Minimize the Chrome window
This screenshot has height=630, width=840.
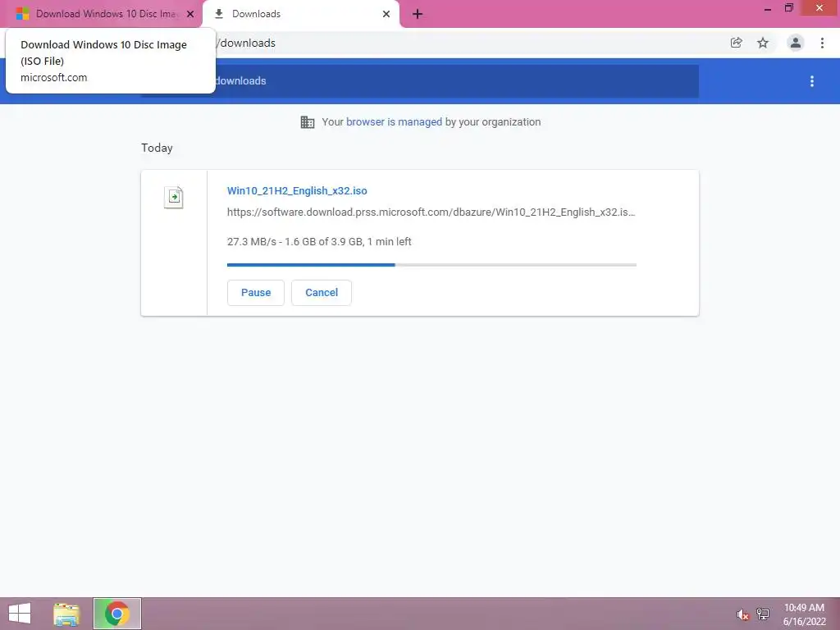pos(768,8)
